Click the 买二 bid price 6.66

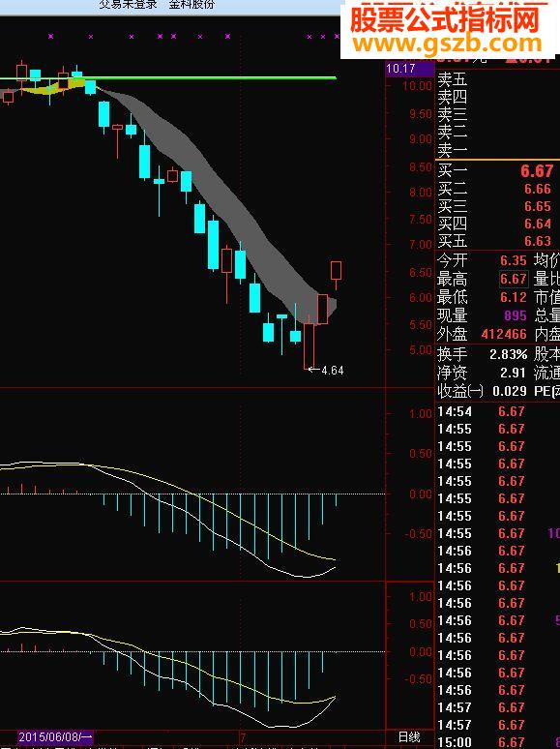pos(538,189)
